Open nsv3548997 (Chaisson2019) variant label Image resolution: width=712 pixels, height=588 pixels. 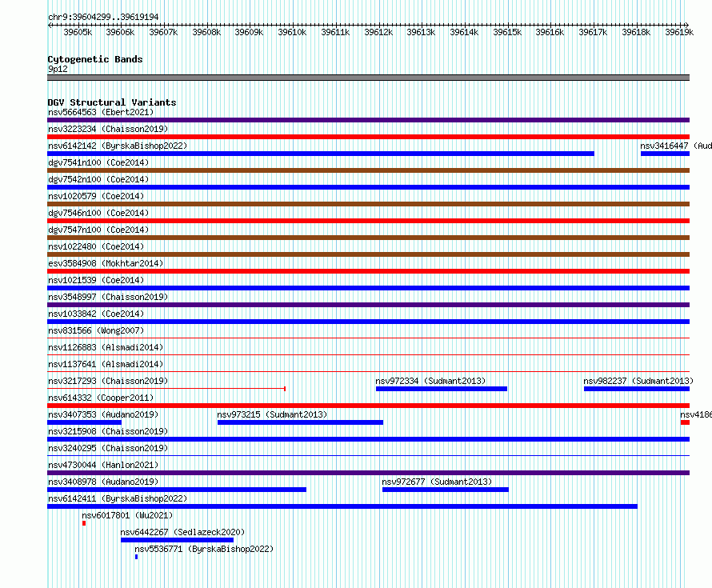[108, 297]
